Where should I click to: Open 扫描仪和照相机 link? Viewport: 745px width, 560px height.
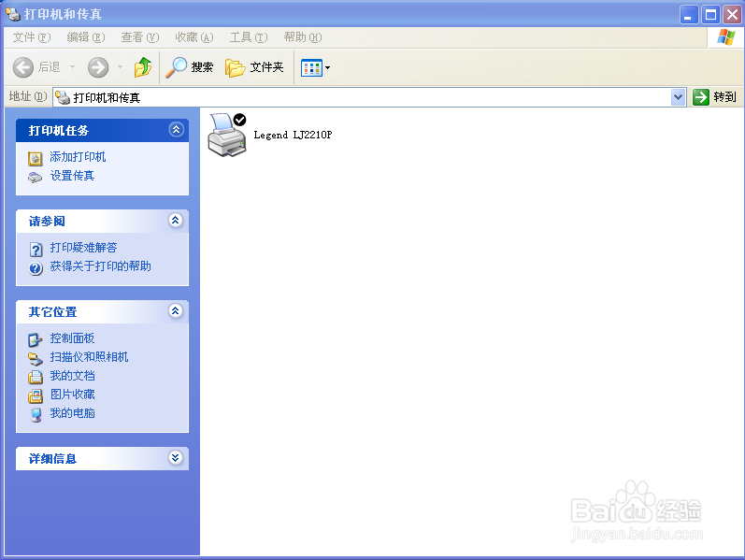click(x=89, y=357)
